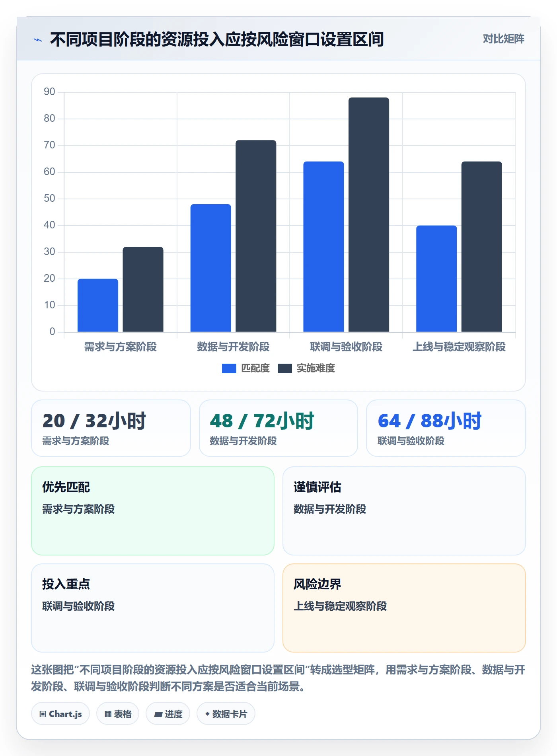Open the 48 / 72小时 stat card
The height and width of the screenshot is (756, 557).
278,428
